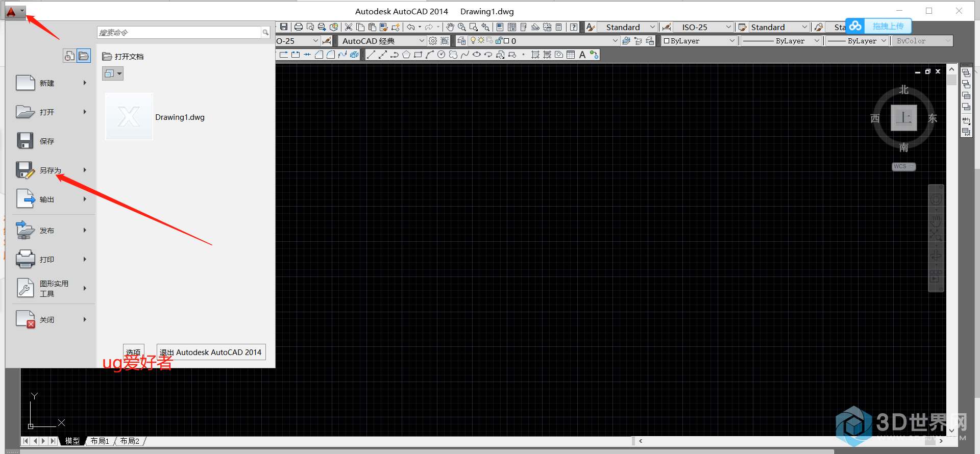The image size is (980, 454).
Task: Click the workspace settings gear icon
Action: (x=433, y=41)
